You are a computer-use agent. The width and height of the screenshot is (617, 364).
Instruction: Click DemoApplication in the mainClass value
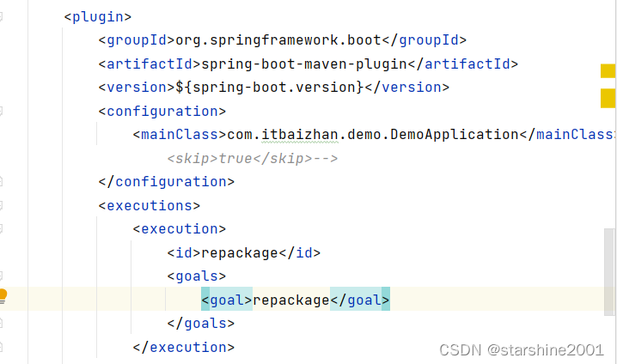coord(455,135)
